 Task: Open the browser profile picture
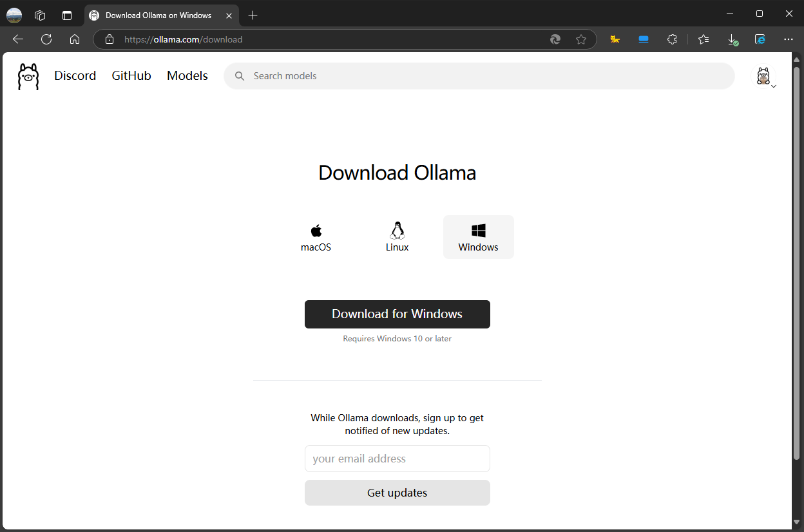[14, 15]
